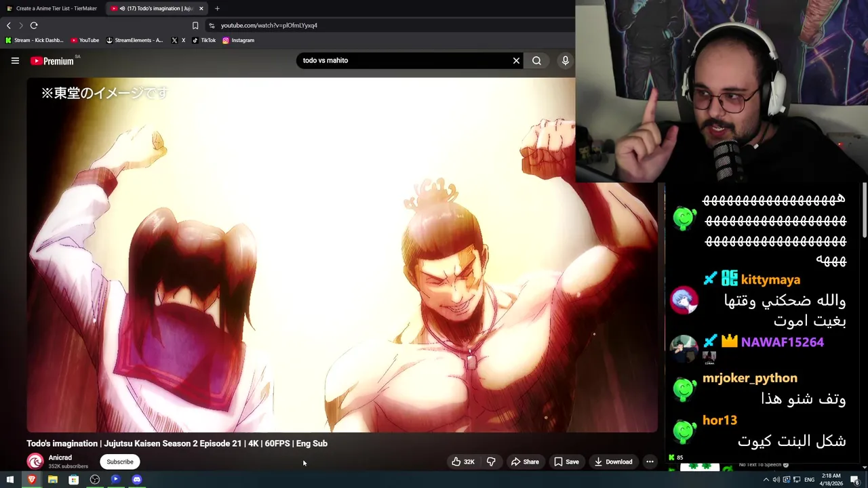Open Microsoft Store from the taskbar
The image size is (868, 488).
73,480
